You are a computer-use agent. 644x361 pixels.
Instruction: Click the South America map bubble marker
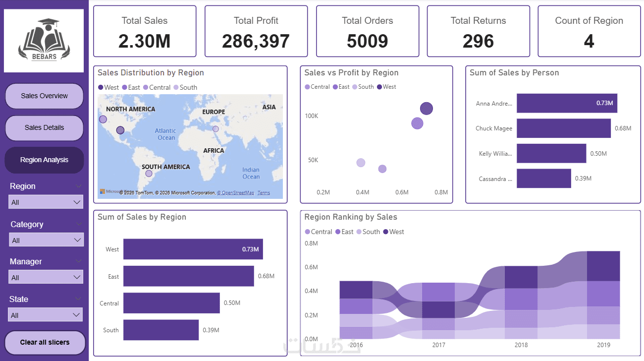149,174
